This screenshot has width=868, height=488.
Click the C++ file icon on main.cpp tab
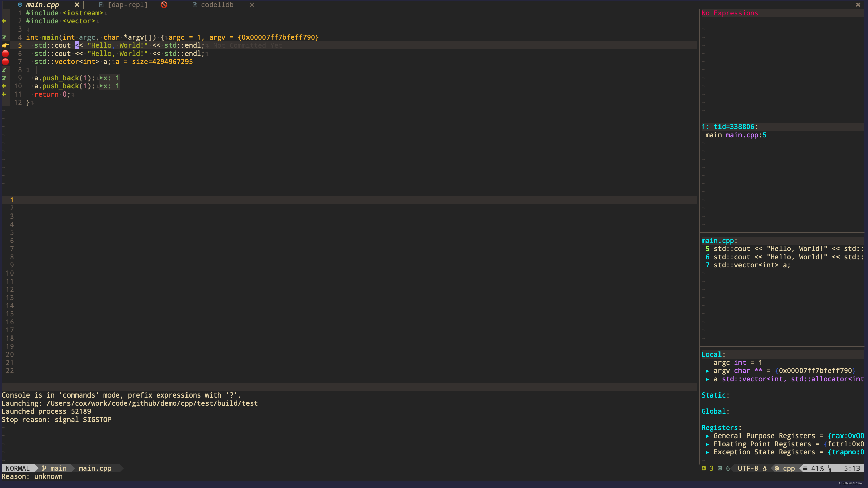click(x=20, y=5)
